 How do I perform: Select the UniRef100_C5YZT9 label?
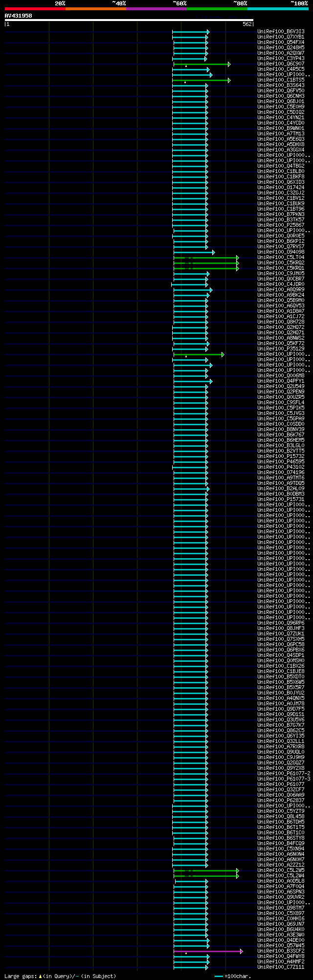(281, 811)
